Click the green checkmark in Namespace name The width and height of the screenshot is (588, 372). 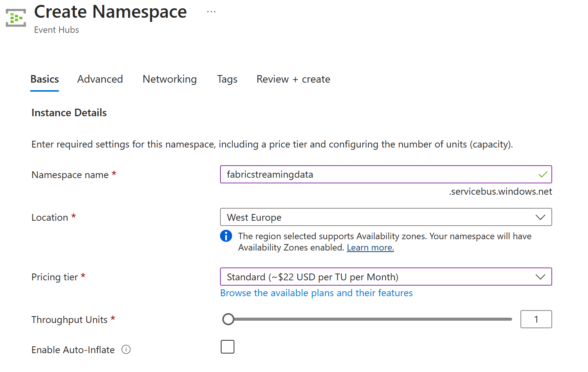[543, 174]
